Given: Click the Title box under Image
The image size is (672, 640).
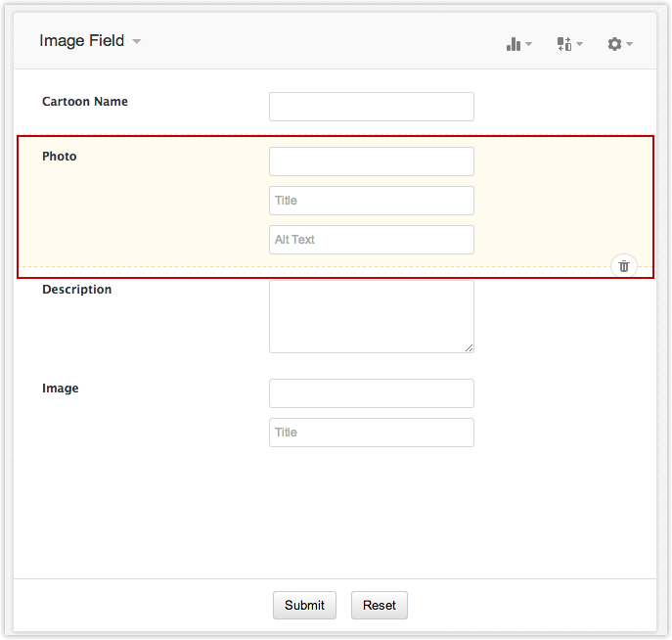Looking at the screenshot, I should pyautogui.click(x=371, y=433).
